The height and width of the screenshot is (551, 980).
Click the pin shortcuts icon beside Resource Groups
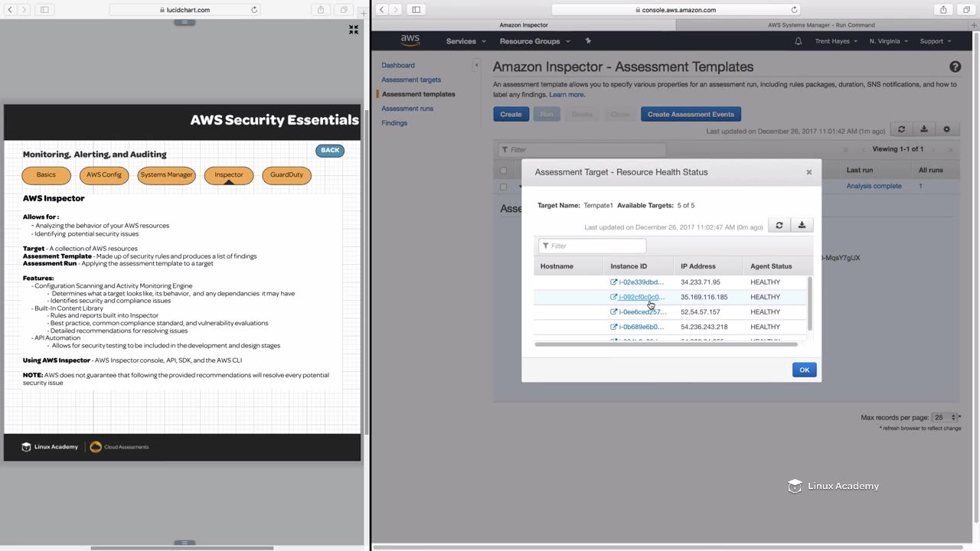[x=588, y=41]
